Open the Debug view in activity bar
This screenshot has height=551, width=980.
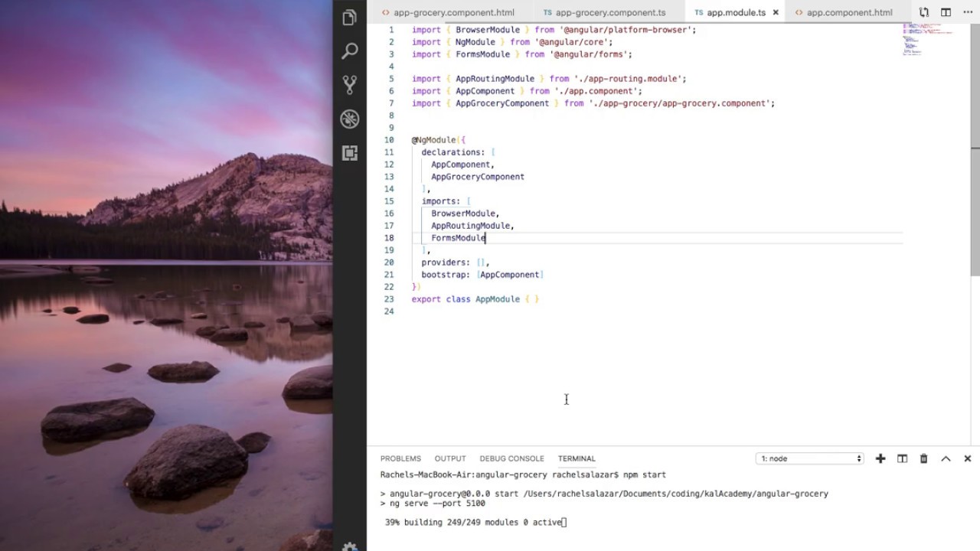[350, 119]
